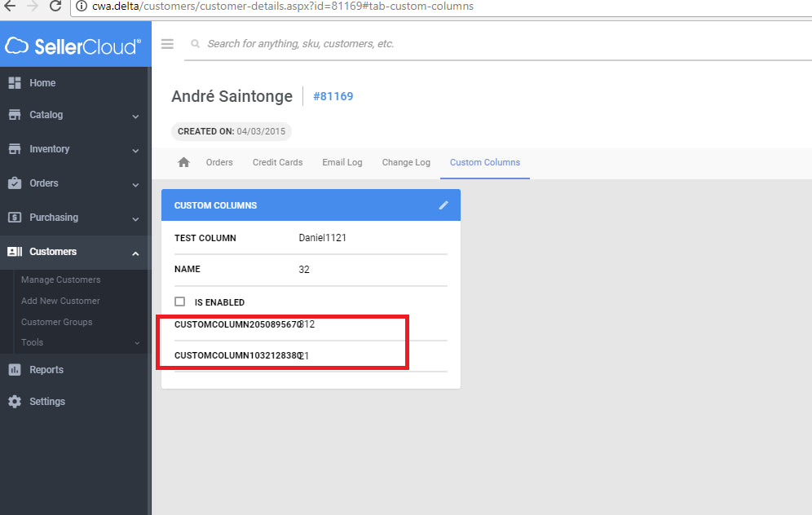Expand the Tools submenu
812x515 pixels.
pyautogui.click(x=137, y=343)
